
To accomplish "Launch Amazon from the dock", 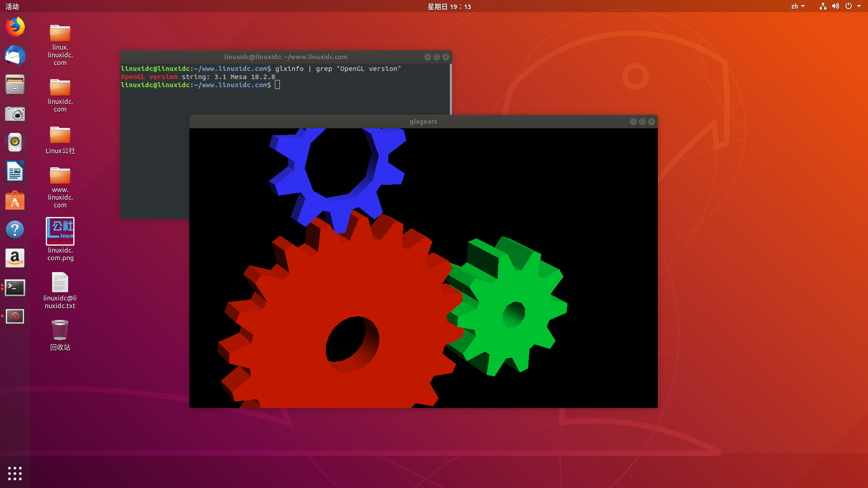I will pyautogui.click(x=15, y=258).
